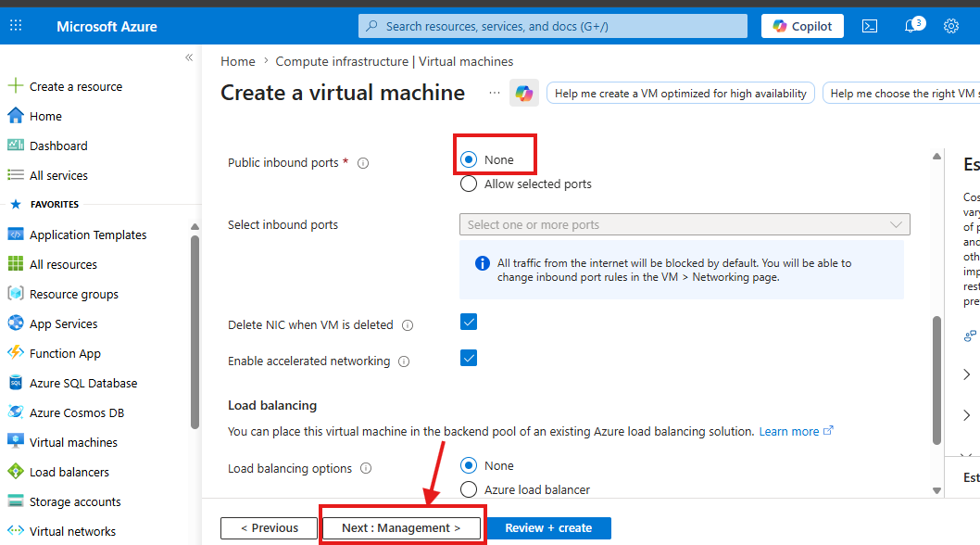Click the search resources, services, and docs box
This screenshot has width=980, height=545.
pyautogui.click(x=552, y=26)
